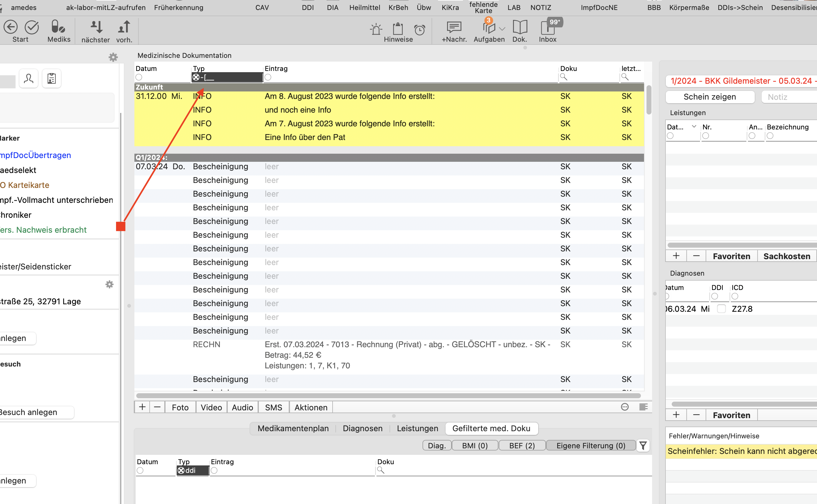Open +Nachr. message icon
Image resolution: width=817 pixels, height=504 pixels.
(454, 27)
